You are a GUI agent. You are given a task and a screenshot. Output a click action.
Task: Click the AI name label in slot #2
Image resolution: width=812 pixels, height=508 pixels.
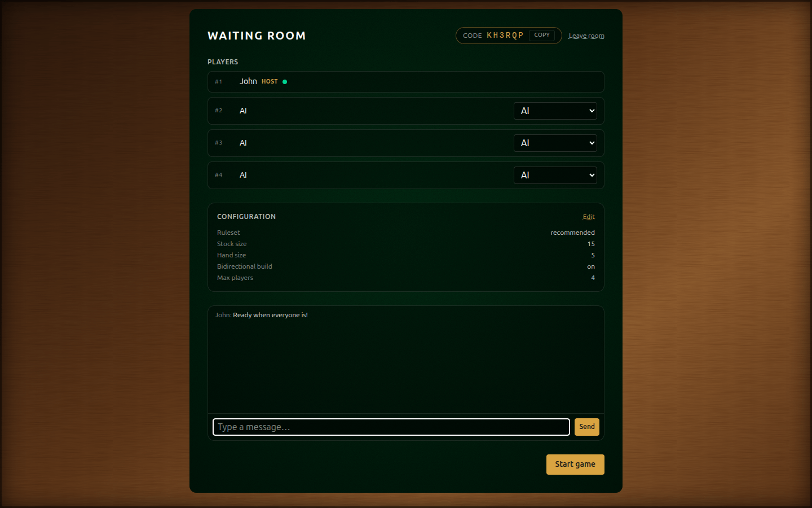click(x=243, y=111)
